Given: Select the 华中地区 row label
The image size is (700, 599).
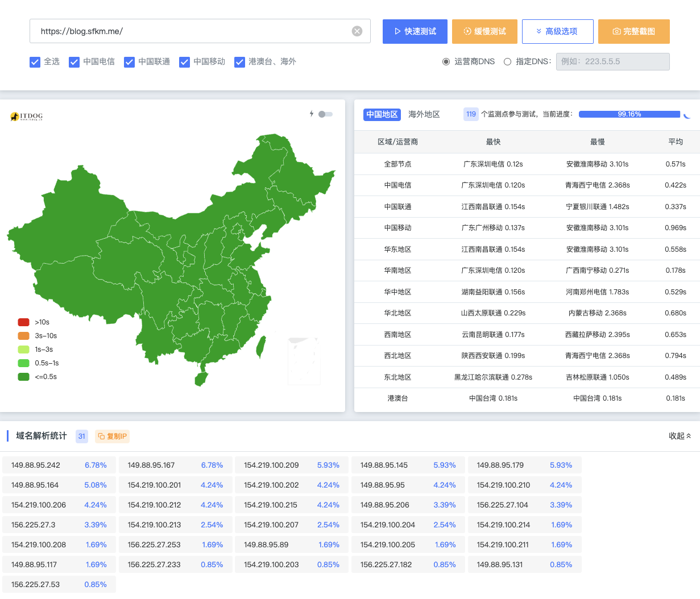Looking at the screenshot, I should click(x=397, y=292).
